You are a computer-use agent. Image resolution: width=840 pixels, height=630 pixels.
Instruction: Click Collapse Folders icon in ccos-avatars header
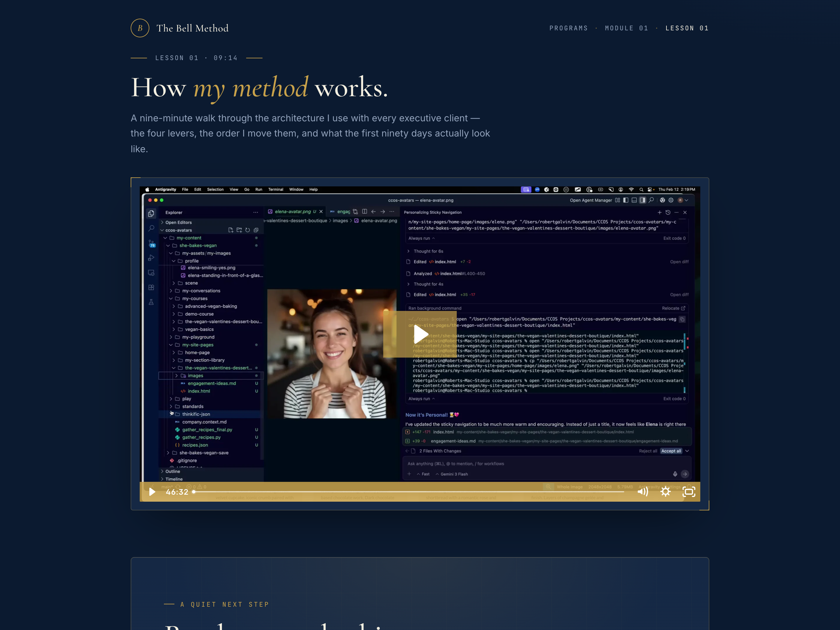[x=256, y=230]
